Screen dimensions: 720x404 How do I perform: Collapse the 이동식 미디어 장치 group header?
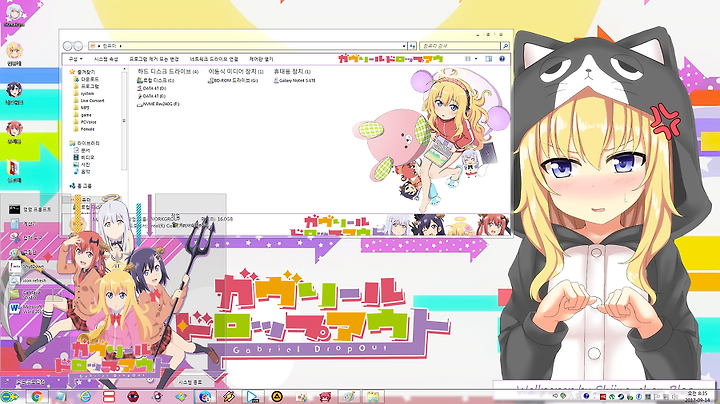point(236,72)
